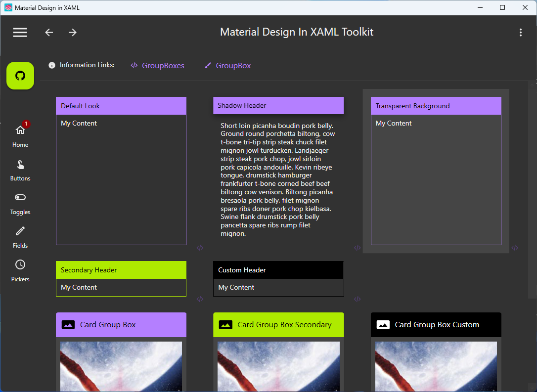Image resolution: width=537 pixels, height=392 pixels.
Task: Select the Fields pencil icon
Action: (x=20, y=231)
